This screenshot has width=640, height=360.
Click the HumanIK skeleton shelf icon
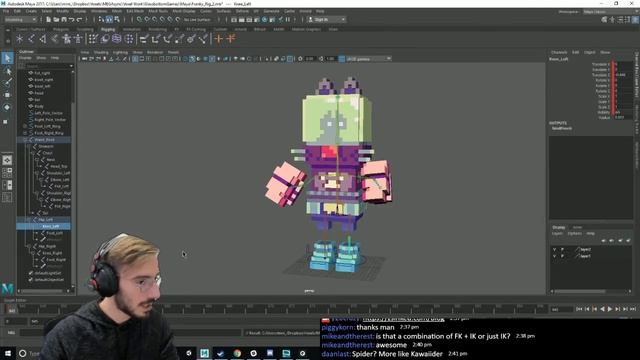[x=67, y=39]
